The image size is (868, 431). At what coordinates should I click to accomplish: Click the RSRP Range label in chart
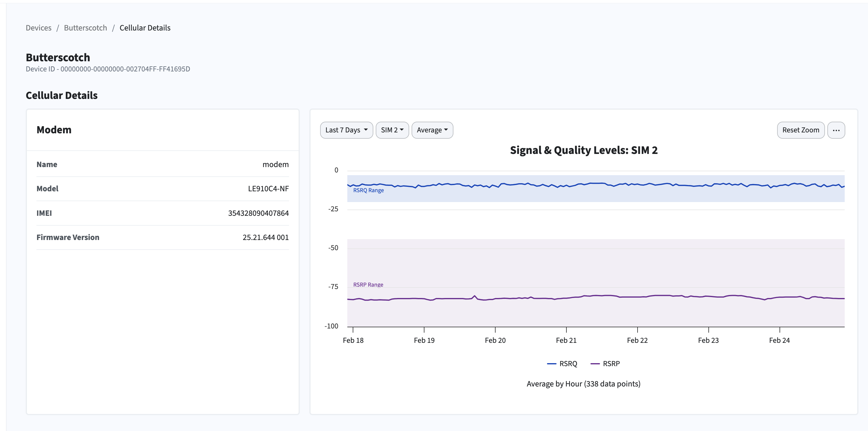click(x=368, y=285)
